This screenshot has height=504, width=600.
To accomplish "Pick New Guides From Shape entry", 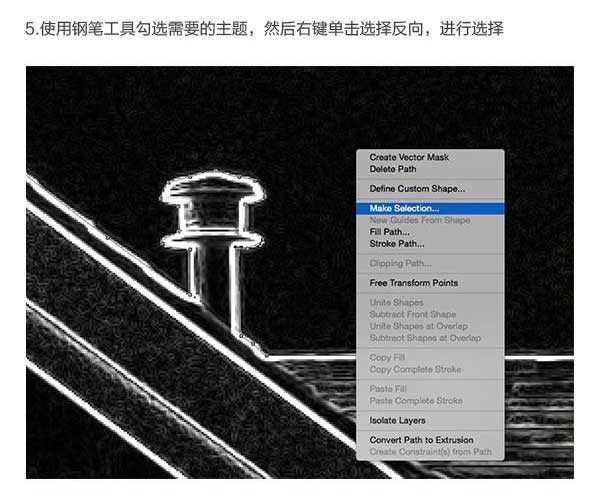I will click(419, 220).
